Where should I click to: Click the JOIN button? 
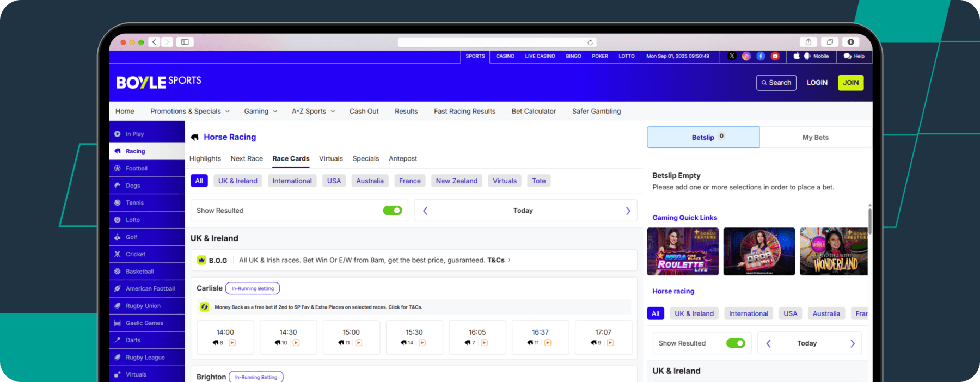coord(850,83)
